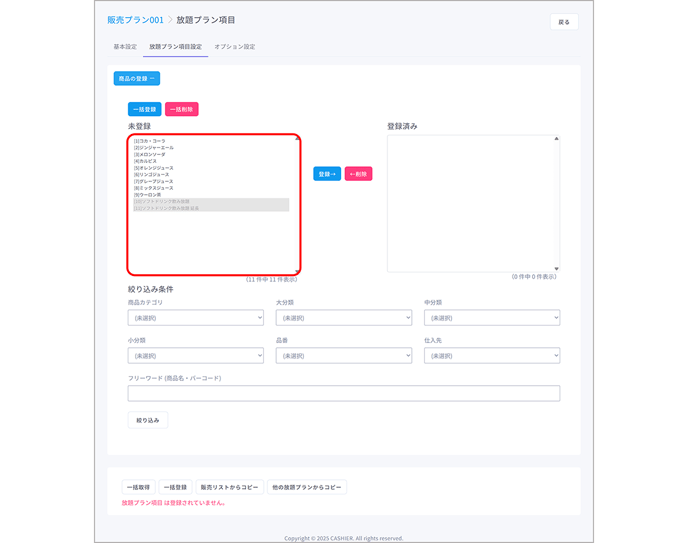Click the 登録済み list scroll up arrow
688x543 pixels.
click(556, 139)
